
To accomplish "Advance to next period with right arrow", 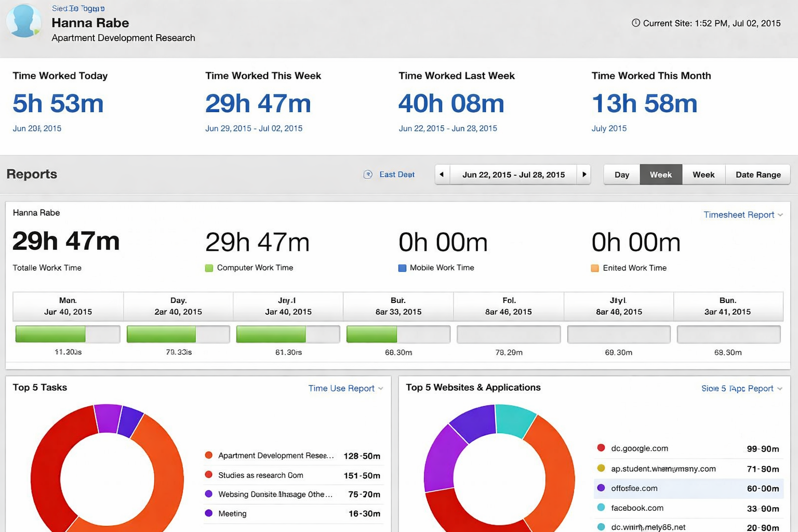I will (x=584, y=175).
